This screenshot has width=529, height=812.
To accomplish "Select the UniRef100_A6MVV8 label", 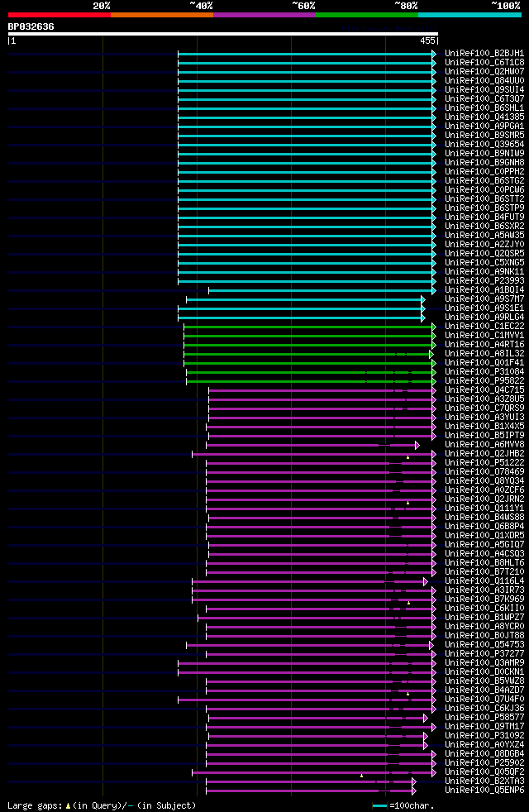I will 484,444.
